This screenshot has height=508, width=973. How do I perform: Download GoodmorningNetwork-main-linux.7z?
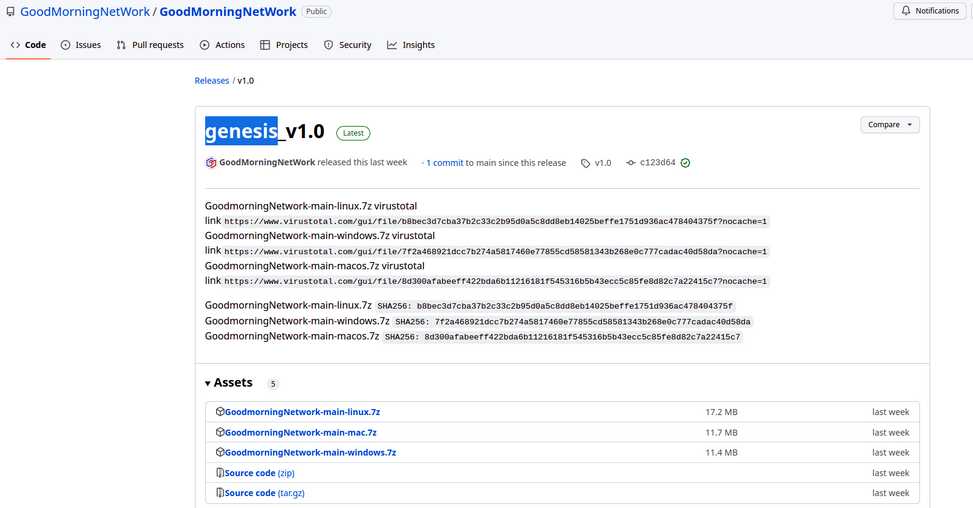coord(302,412)
